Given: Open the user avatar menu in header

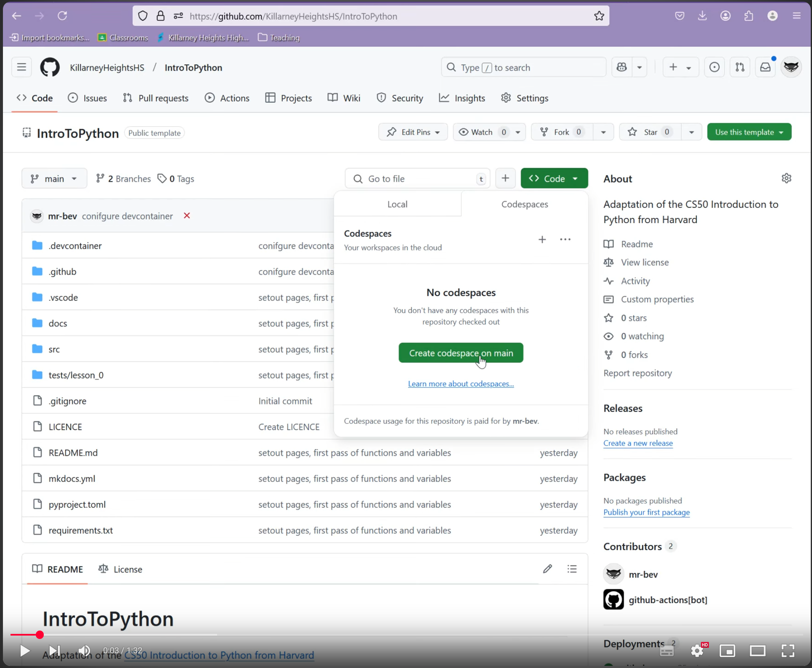Looking at the screenshot, I should point(791,67).
